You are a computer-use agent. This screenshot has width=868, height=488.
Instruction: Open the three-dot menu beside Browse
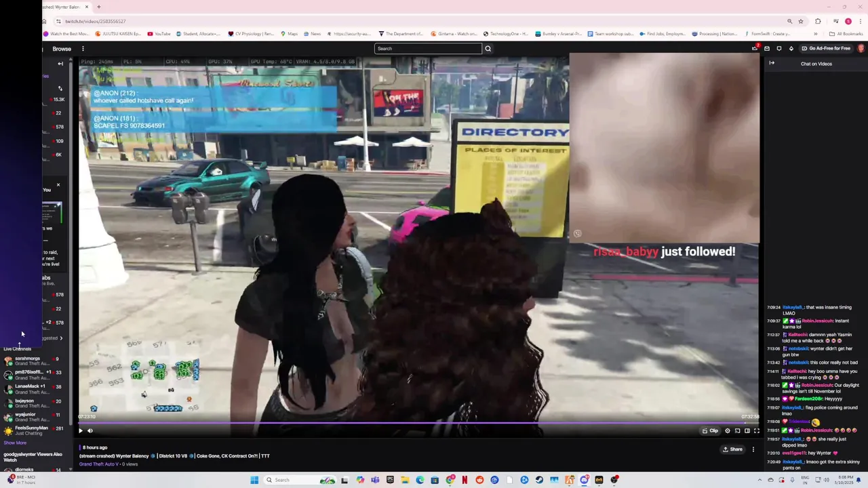(83, 49)
